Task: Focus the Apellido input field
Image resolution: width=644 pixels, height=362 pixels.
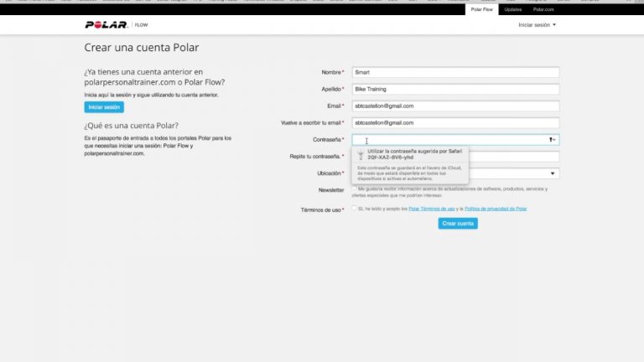Action: [455, 89]
